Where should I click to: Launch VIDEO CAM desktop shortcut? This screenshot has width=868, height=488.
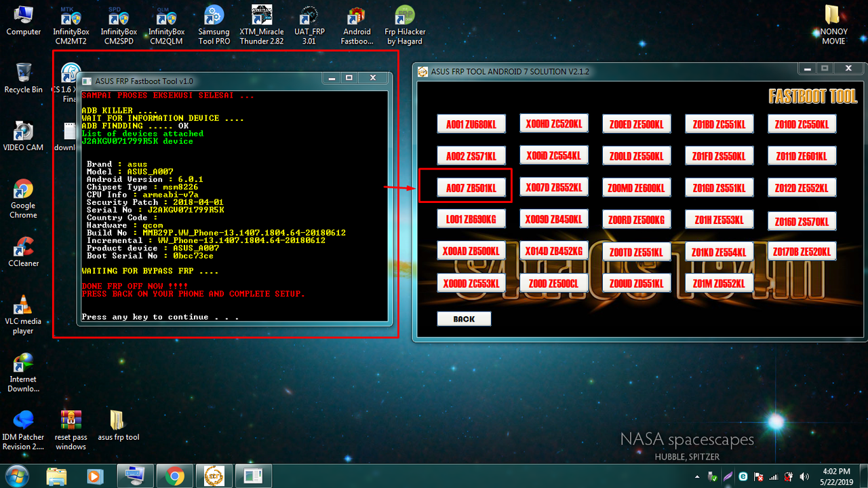click(24, 135)
